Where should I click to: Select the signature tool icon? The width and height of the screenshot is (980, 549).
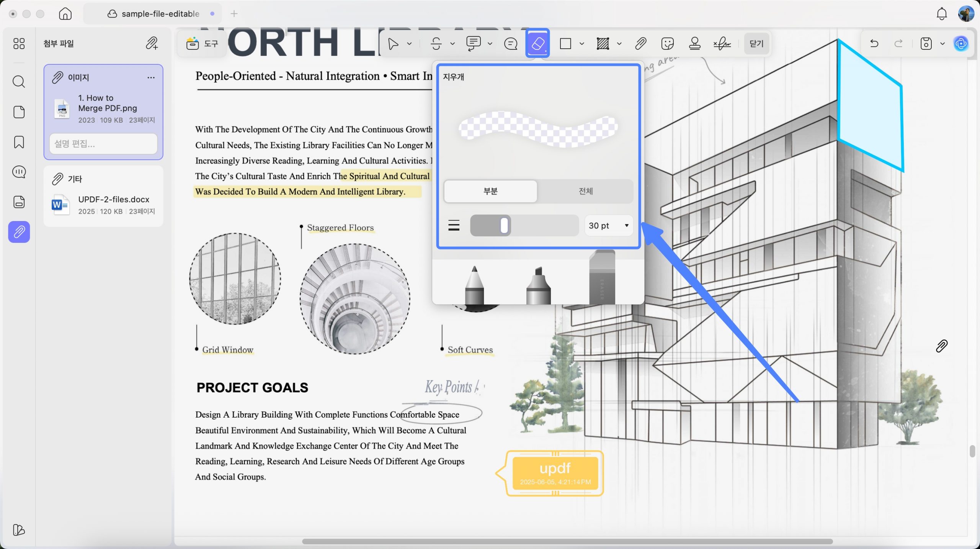722,43
